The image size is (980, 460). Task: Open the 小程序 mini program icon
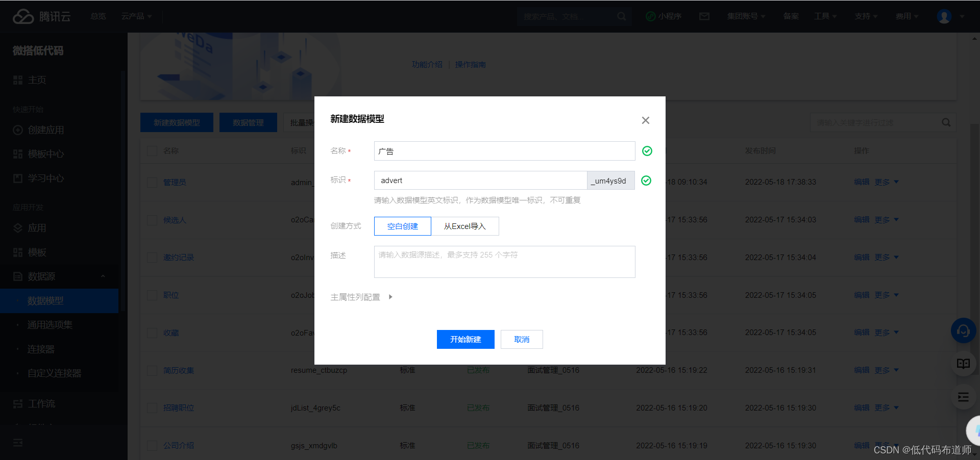click(x=664, y=16)
